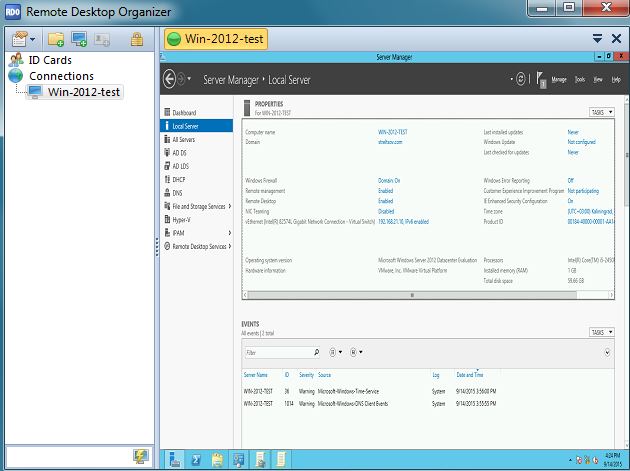Open PowerShell from the remote taskbar
The image size is (630, 471).
197,459
